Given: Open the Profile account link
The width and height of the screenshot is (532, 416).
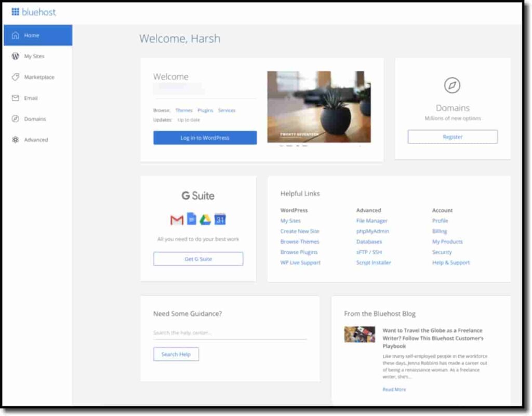Looking at the screenshot, I should pyautogui.click(x=440, y=220).
